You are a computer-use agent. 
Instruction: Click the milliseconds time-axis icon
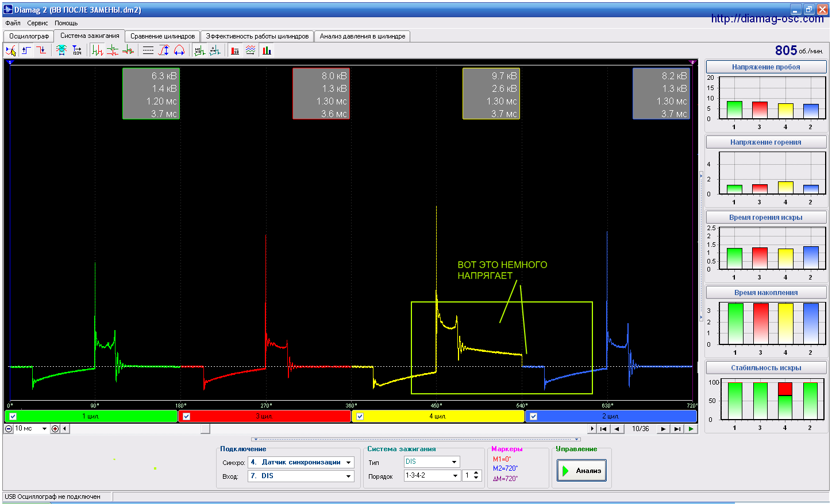(199, 51)
